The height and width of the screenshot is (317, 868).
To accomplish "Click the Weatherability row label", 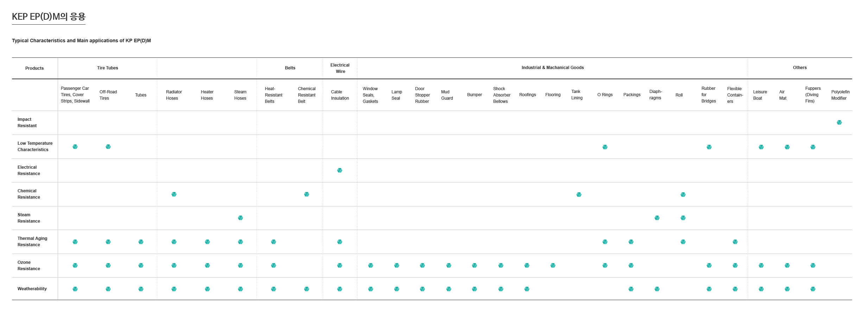I will pyautogui.click(x=32, y=289).
